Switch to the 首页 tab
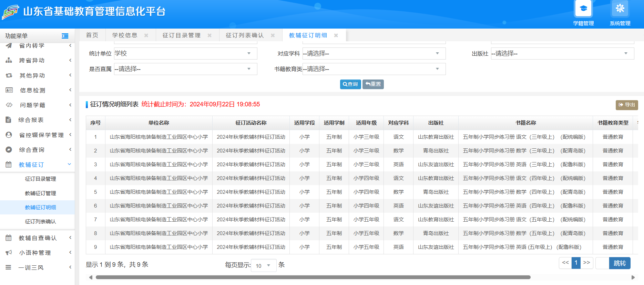Screen dimensions: 644x285 pos(92,35)
